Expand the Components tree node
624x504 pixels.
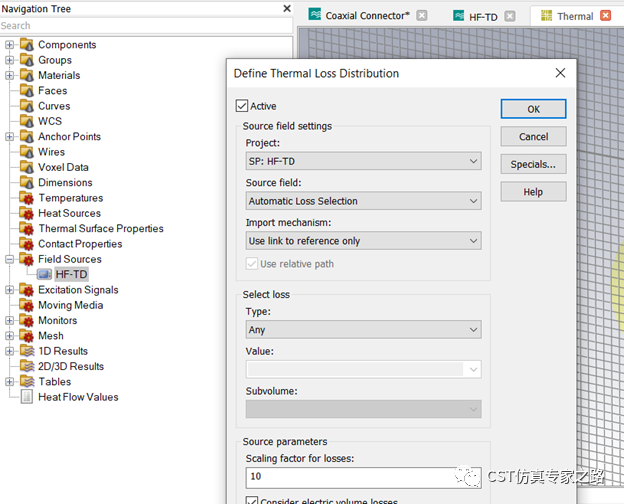(x=10, y=45)
